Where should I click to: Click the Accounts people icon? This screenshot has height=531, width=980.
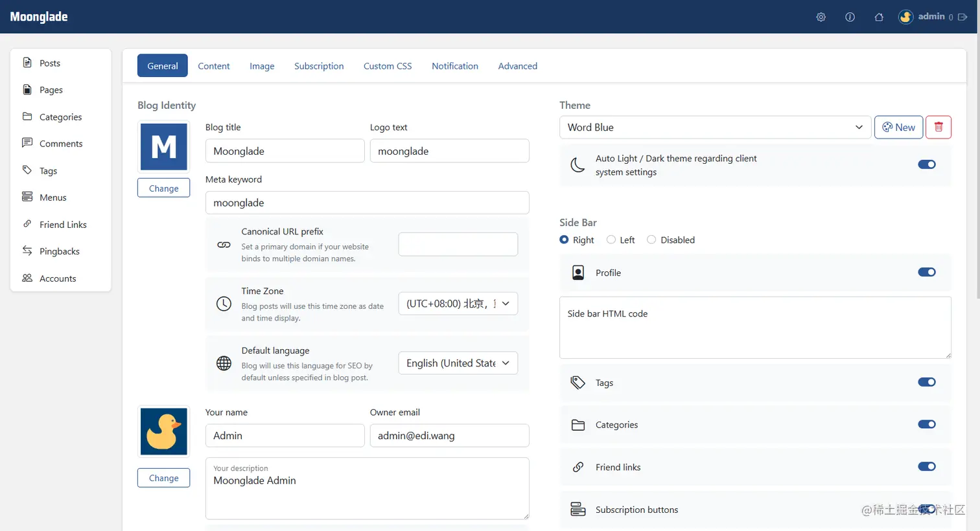27,278
